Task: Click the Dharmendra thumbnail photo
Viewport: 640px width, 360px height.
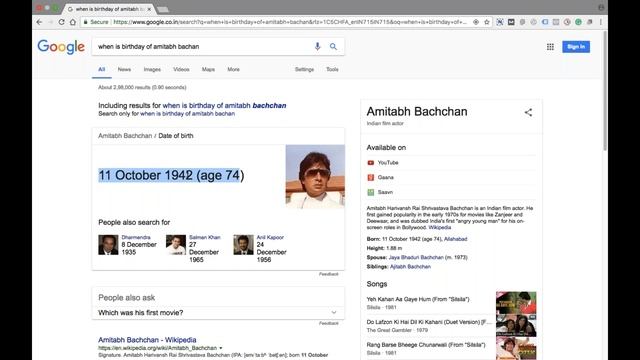Action: [108, 244]
